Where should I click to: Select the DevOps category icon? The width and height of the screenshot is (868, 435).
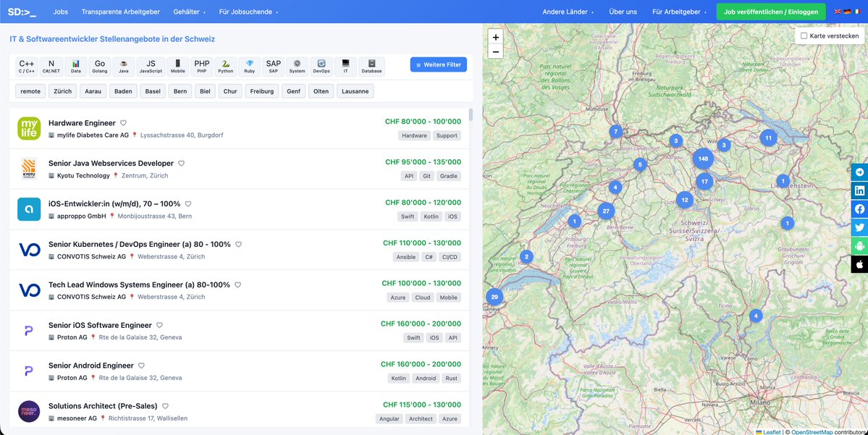pyautogui.click(x=321, y=67)
